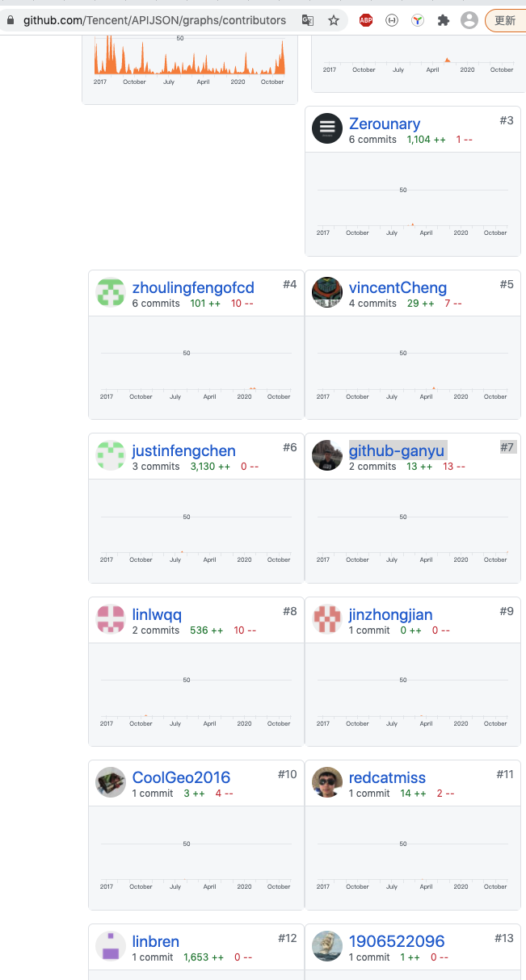Click the lock icon in address bar
This screenshot has height=980, width=526.
click(x=11, y=20)
